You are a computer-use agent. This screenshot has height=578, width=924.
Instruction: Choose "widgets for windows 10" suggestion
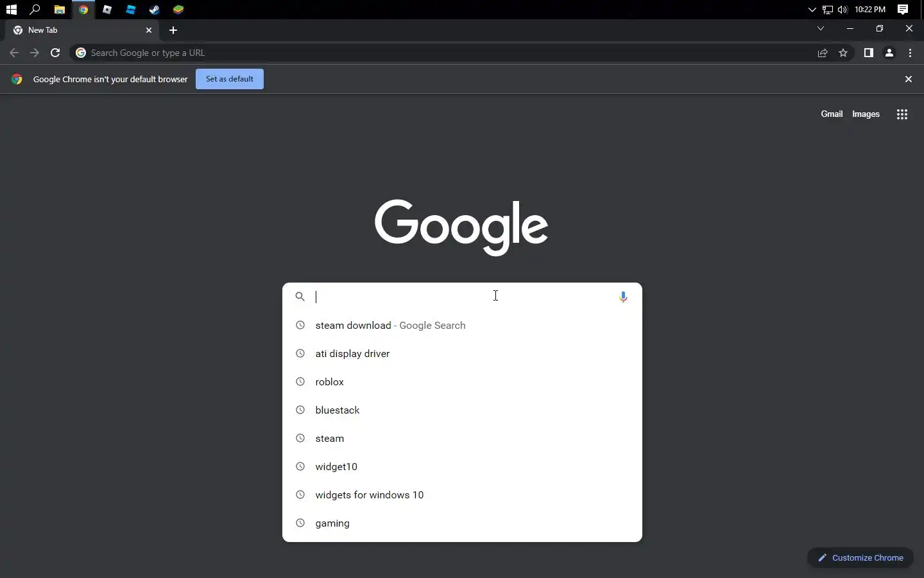(462, 495)
